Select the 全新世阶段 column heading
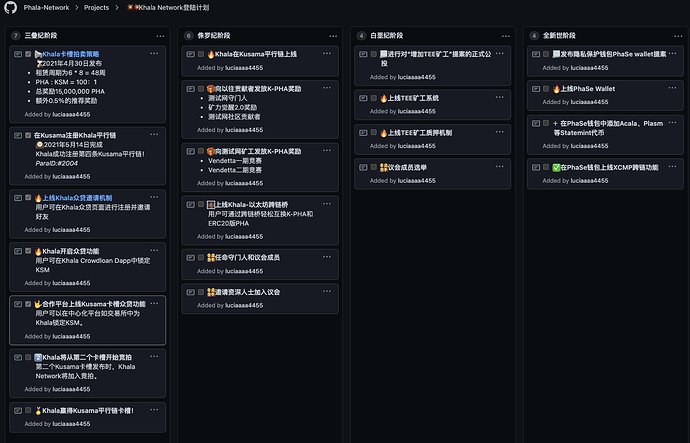Viewport: 690px width, 443px height. pos(559,36)
